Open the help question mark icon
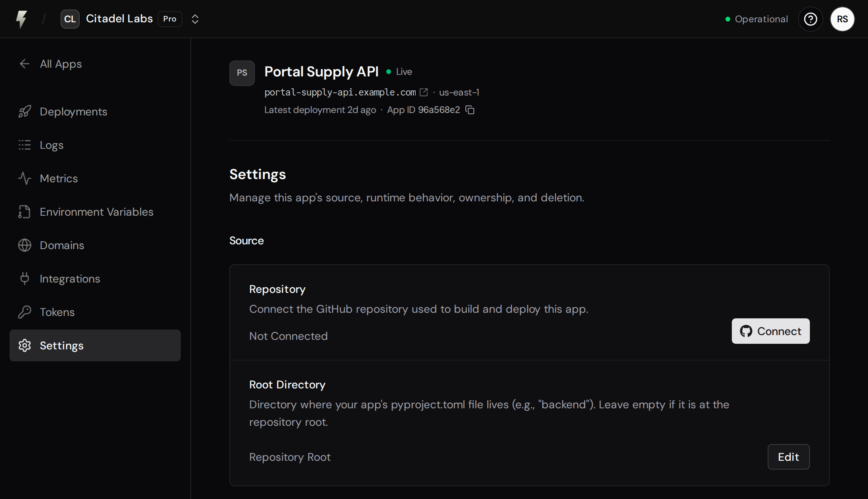 click(811, 19)
